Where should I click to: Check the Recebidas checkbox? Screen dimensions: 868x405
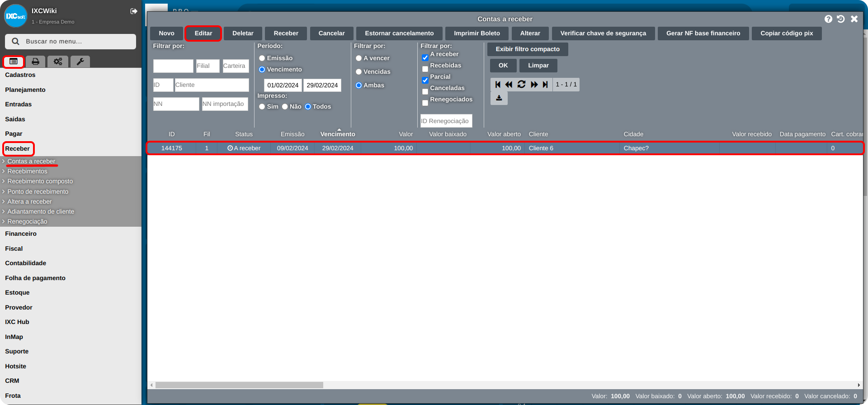coord(425,69)
